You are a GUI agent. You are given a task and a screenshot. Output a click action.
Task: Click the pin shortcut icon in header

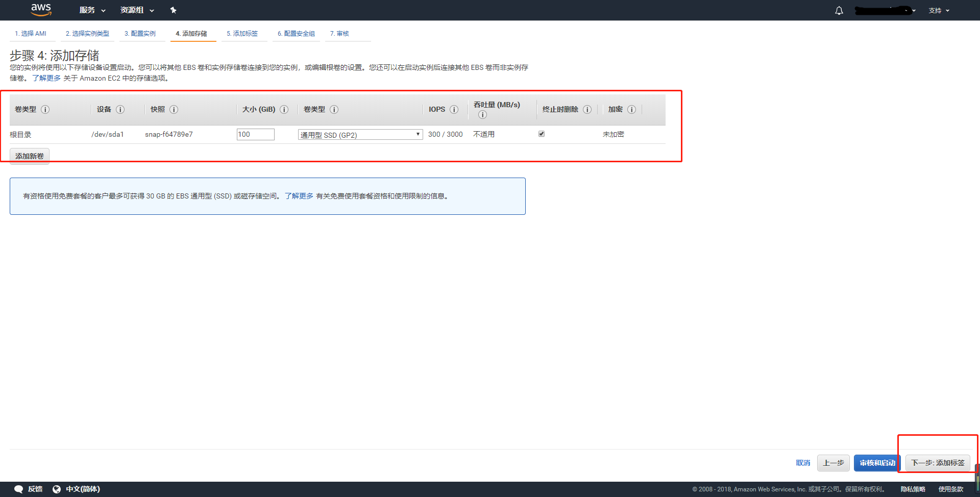[x=173, y=10]
